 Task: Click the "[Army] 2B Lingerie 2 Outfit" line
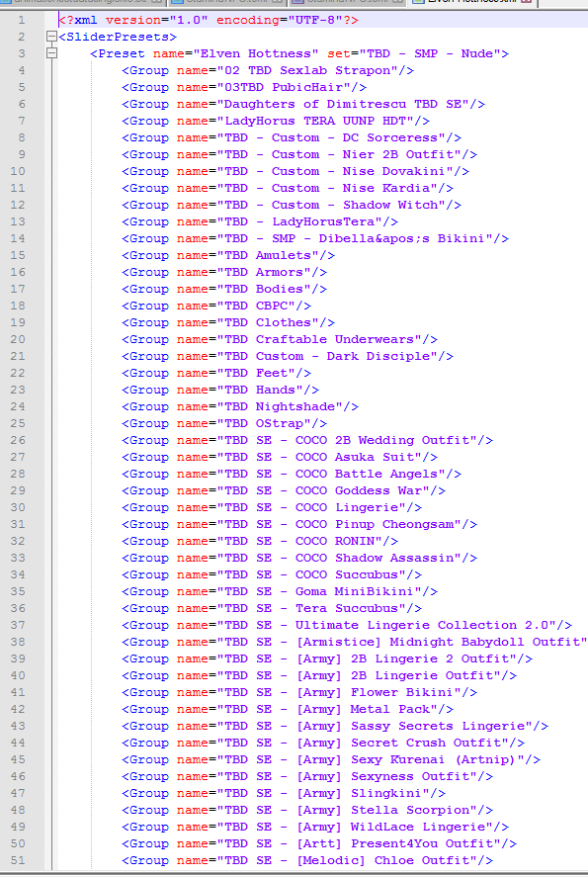tap(327, 658)
